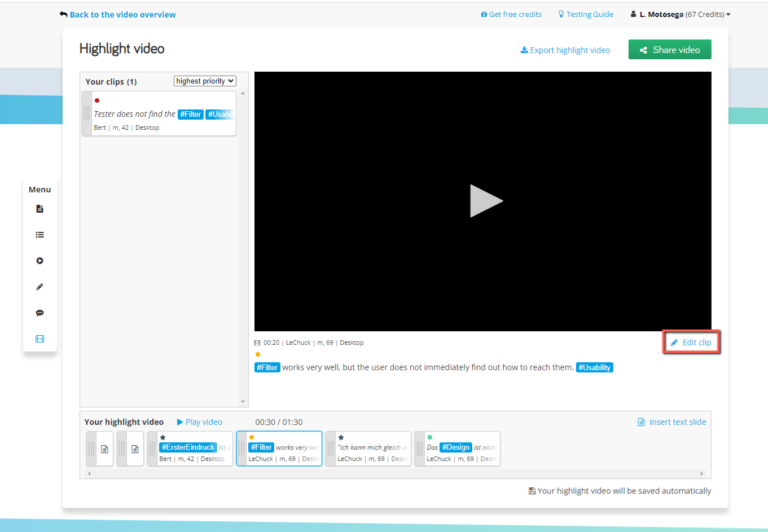
Task: Click the Edit clip button
Action: click(691, 342)
